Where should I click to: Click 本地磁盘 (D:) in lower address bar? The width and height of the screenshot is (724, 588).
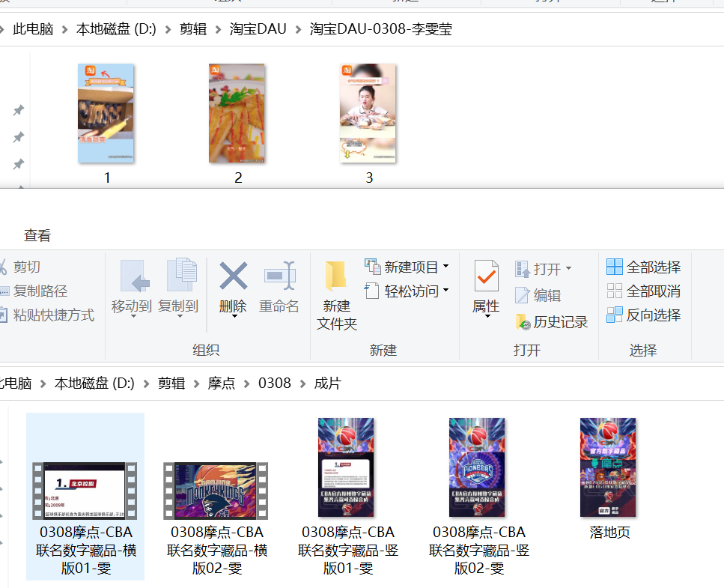pyautogui.click(x=94, y=384)
